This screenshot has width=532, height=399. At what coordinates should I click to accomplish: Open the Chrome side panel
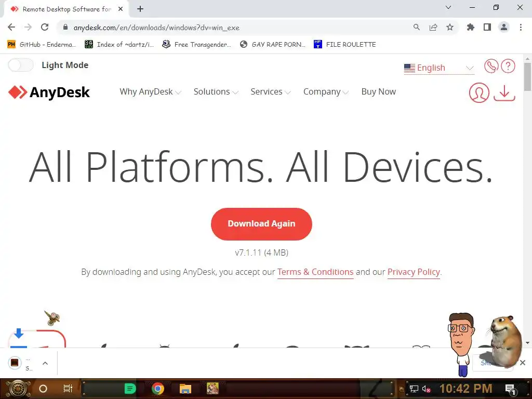[487, 27]
